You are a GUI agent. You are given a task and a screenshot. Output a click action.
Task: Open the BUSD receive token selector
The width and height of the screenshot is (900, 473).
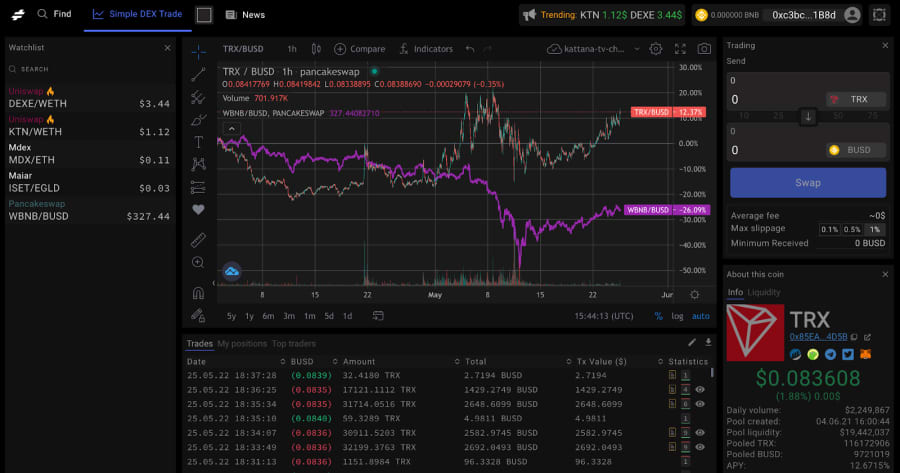[856, 150]
